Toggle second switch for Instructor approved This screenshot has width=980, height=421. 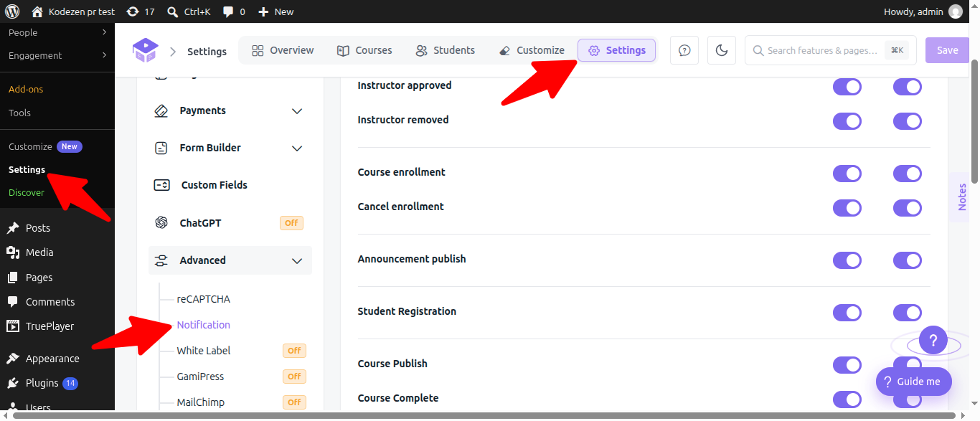click(x=908, y=87)
